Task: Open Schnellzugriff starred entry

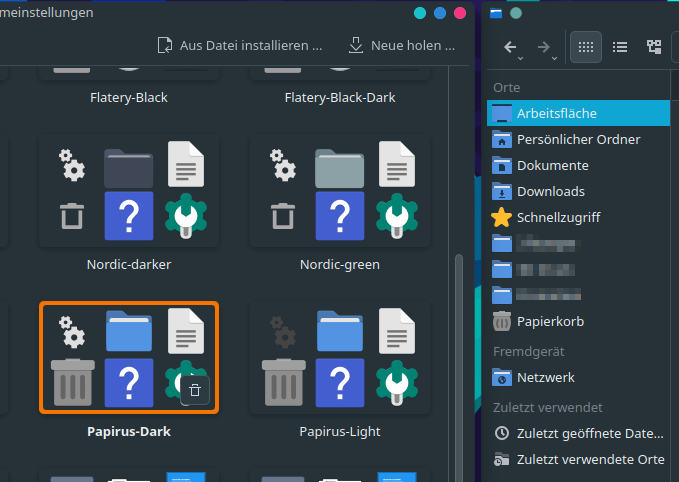Action: tap(579, 217)
